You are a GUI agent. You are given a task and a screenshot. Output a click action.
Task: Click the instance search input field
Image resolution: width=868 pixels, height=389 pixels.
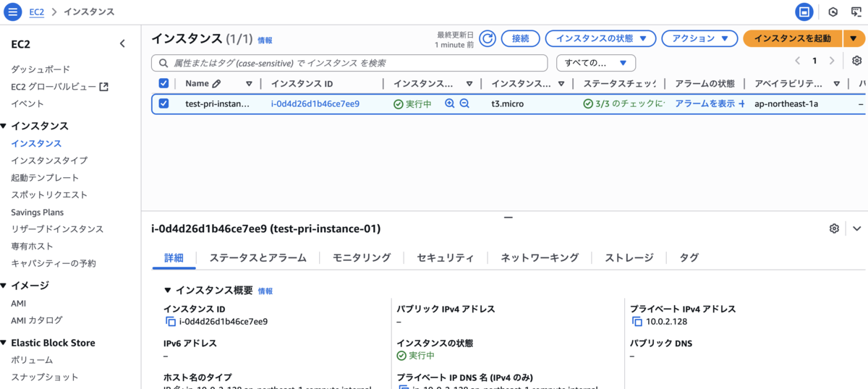349,63
